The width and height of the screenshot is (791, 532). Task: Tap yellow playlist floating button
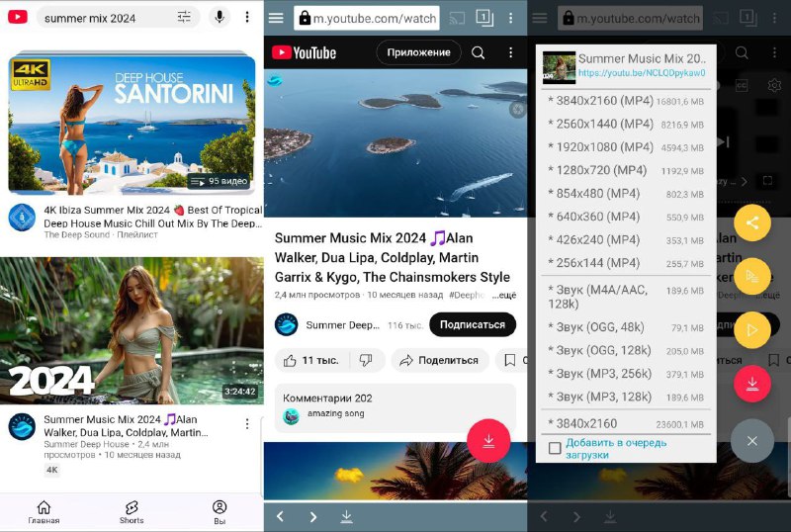click(x=752, y=276)
